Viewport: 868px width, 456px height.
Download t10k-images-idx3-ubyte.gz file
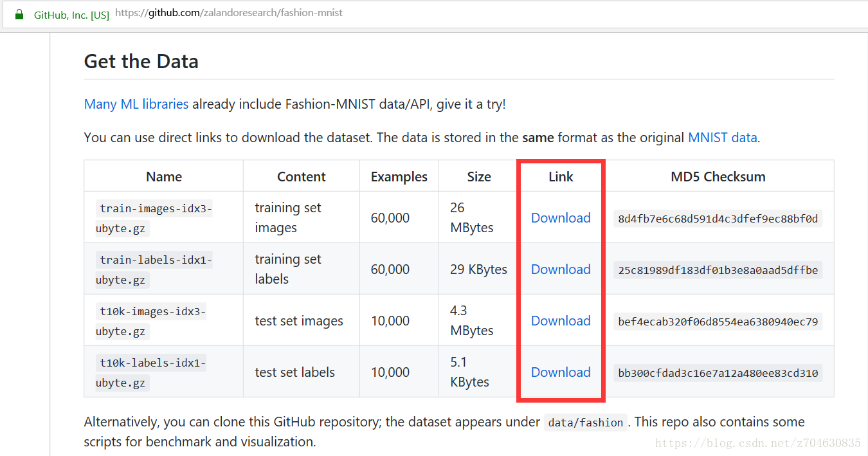[x=561, y=320]
